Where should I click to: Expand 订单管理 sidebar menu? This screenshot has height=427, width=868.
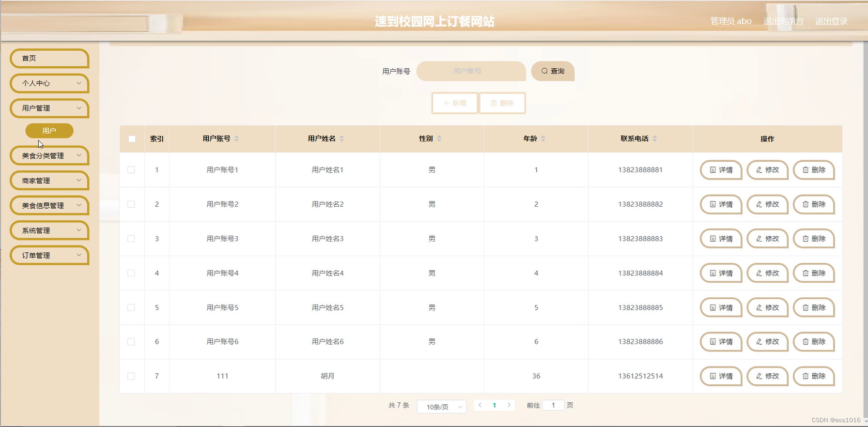49,256
